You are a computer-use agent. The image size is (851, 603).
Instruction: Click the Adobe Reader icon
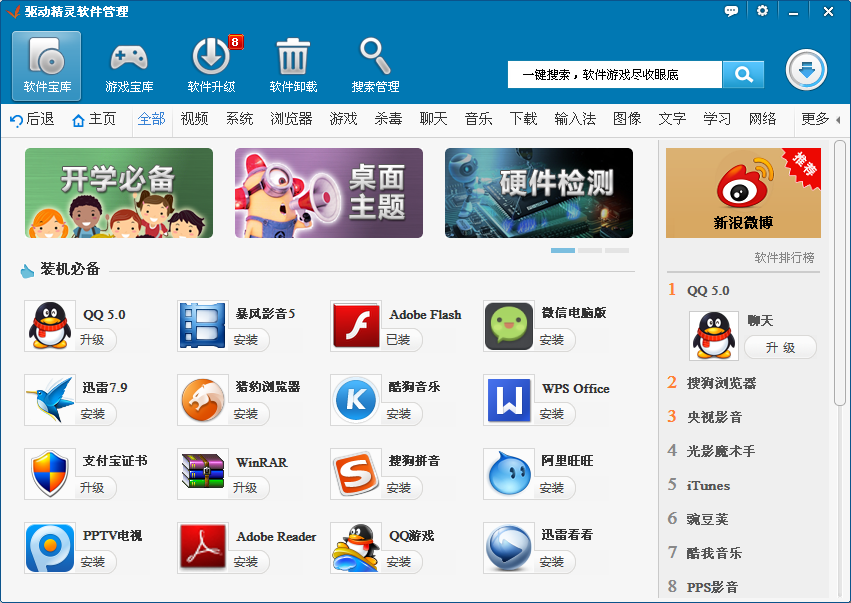point(202,548)
